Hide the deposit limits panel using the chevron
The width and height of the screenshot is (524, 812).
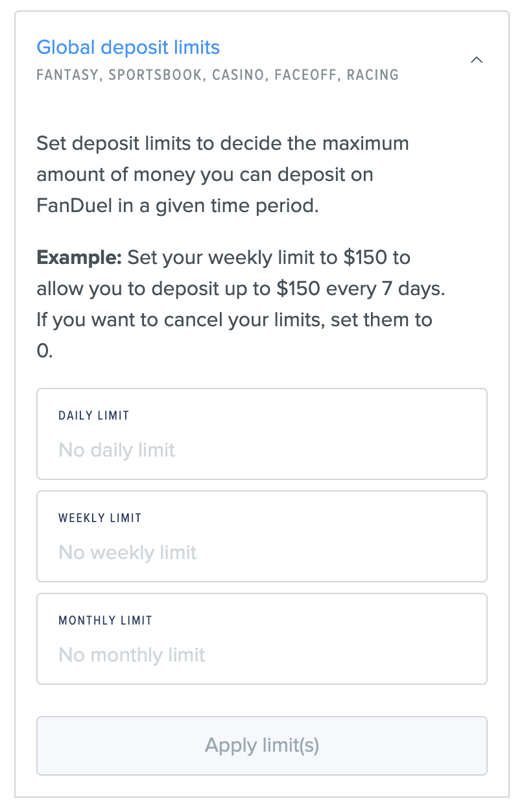coord(477,59)
